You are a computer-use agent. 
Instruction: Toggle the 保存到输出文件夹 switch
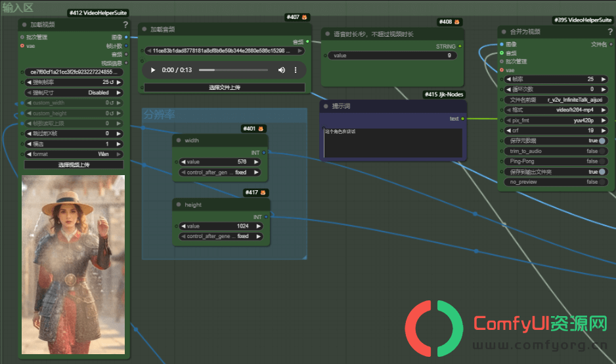[x=602, y=172]
